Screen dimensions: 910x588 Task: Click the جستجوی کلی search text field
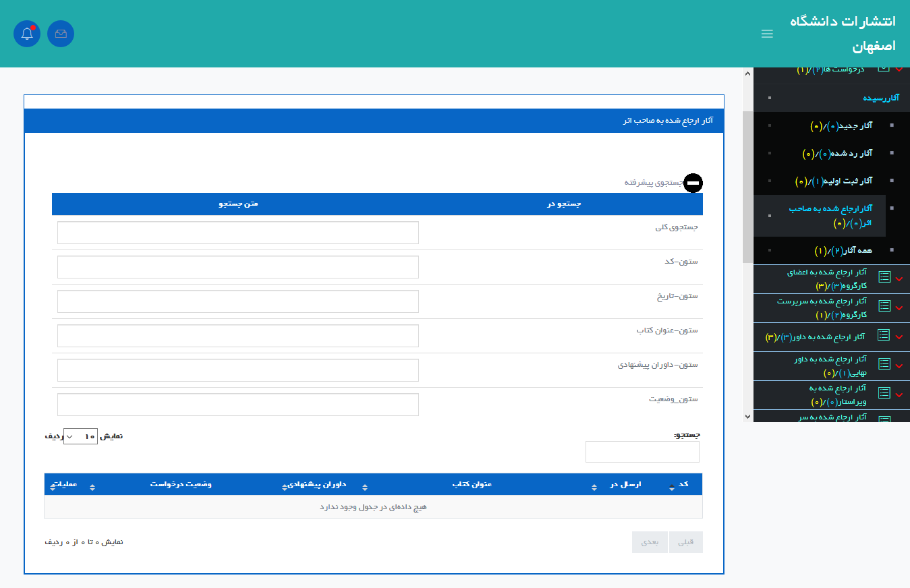(237, 233)
